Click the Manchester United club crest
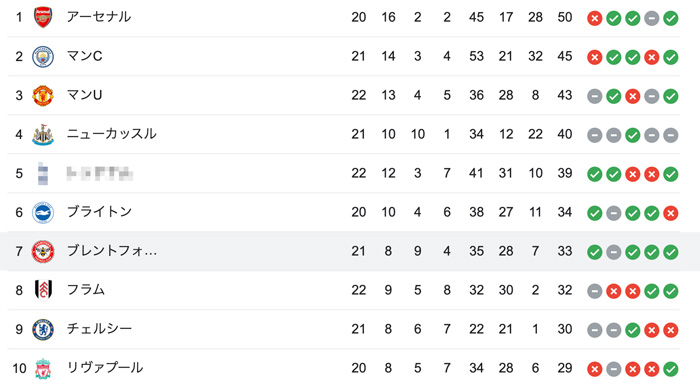 [43, 95]
